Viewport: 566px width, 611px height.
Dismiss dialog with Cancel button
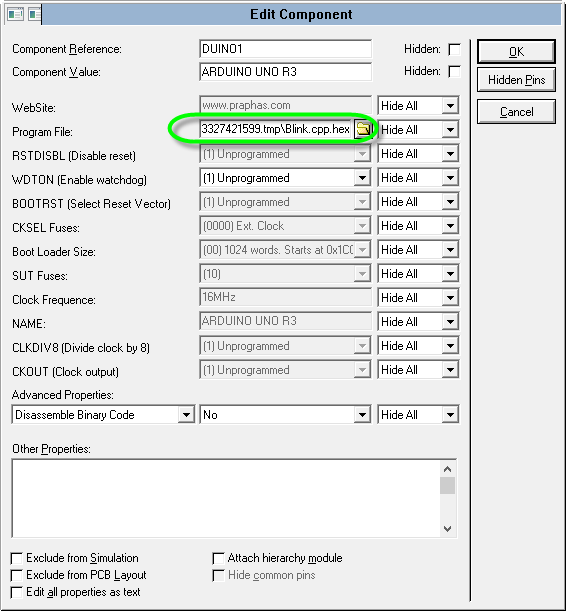(516, 112)
